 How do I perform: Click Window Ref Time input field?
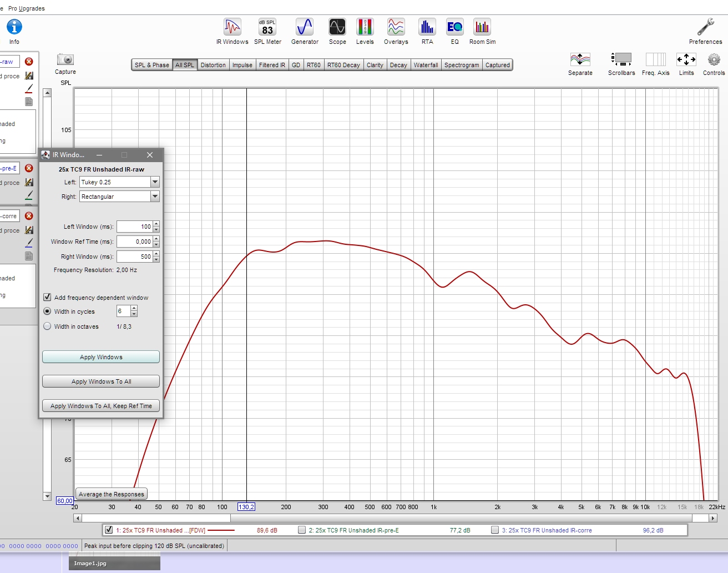click(x=135, y=242)
